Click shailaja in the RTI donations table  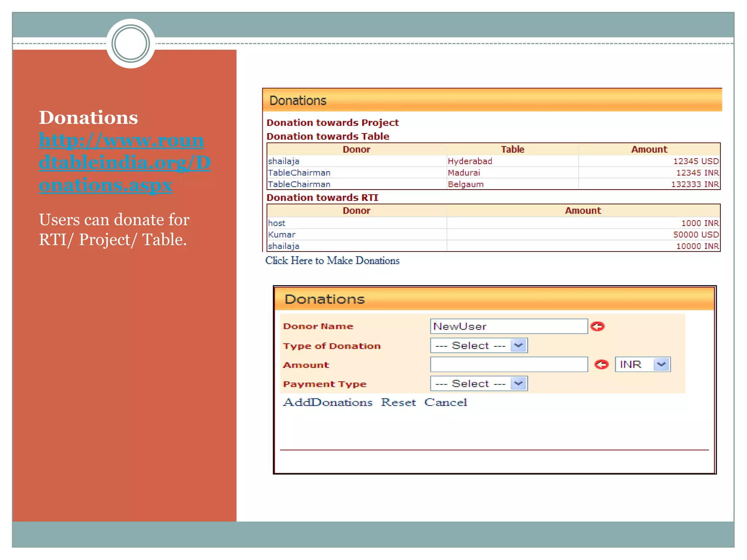[x=357, y=246]
